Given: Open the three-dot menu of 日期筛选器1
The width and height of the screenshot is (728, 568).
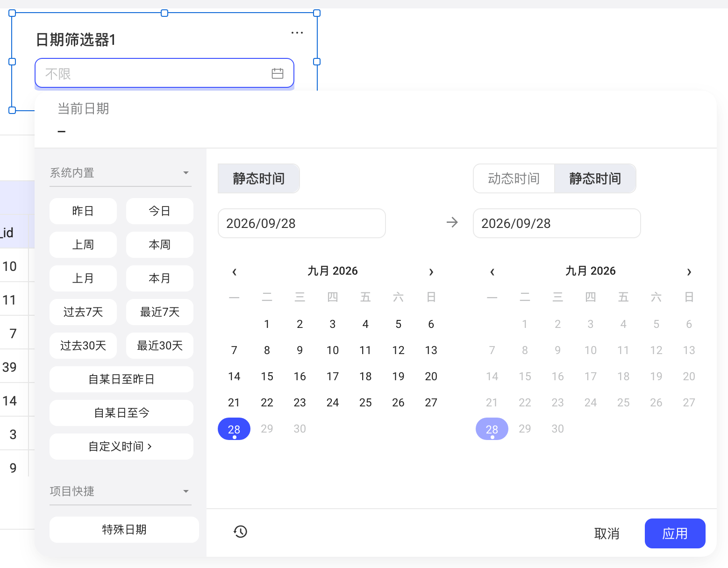Looking at the screenshot, I should (297, 33).
